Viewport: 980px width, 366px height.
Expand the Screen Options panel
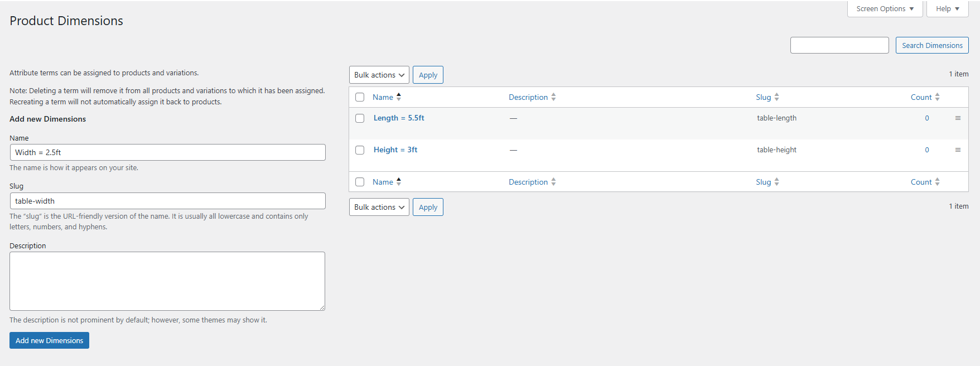(x=885, y=9)
